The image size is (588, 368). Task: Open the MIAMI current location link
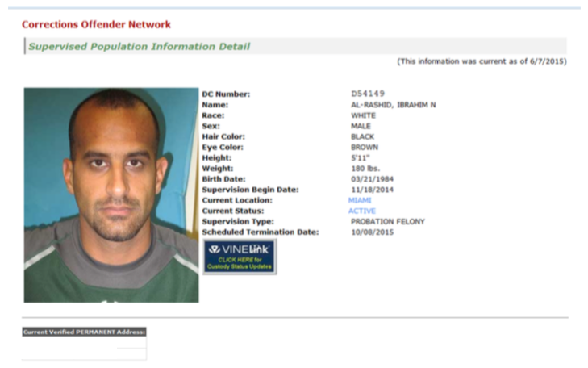tap(360, 200)
